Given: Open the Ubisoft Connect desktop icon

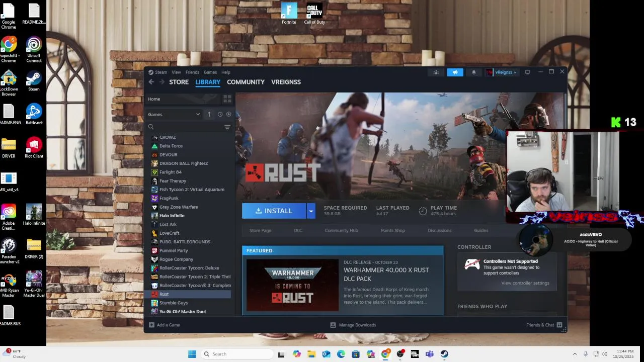Looking at the screenshot, I should point(34,49).
